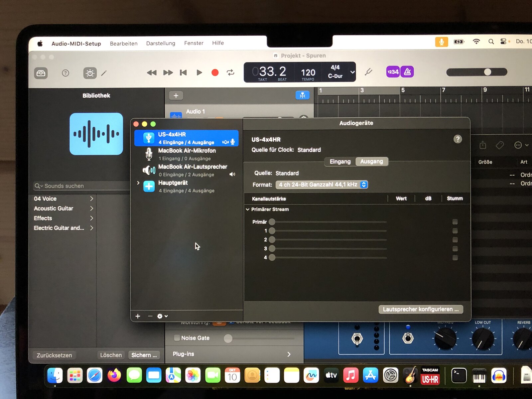
Task: Click the Fast Forward button
Action: [168, 72]
